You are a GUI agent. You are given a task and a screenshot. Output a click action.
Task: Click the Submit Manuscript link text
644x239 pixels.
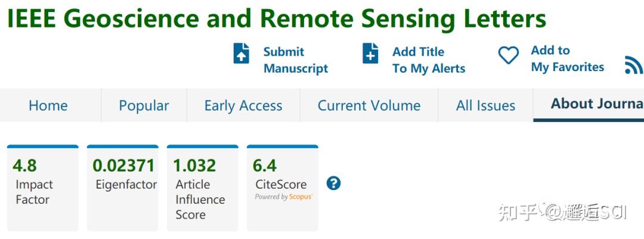click(295, 60)
